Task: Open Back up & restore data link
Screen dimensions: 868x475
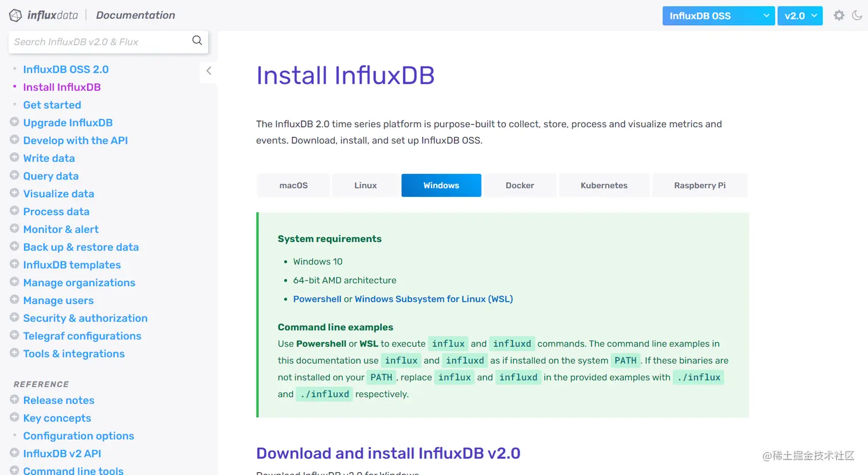Action: coord(81,247)
